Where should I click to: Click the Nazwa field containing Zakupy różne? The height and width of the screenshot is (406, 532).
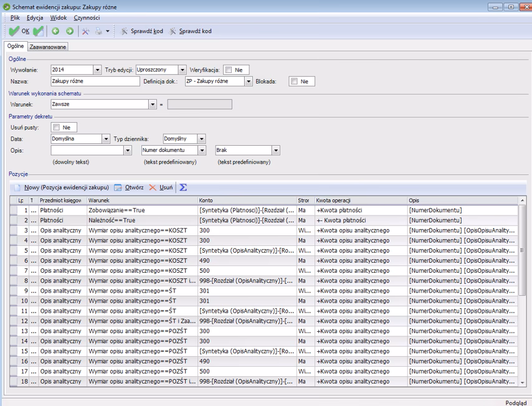click(x=95, y=81)
